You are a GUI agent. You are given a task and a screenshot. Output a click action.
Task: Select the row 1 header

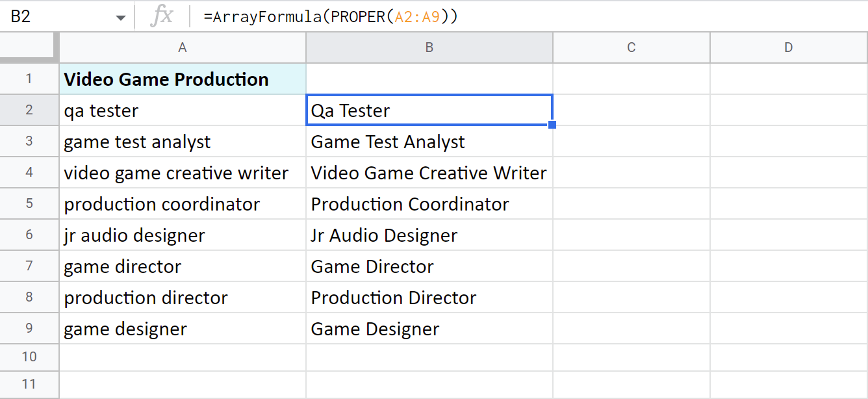pos(29,79)
